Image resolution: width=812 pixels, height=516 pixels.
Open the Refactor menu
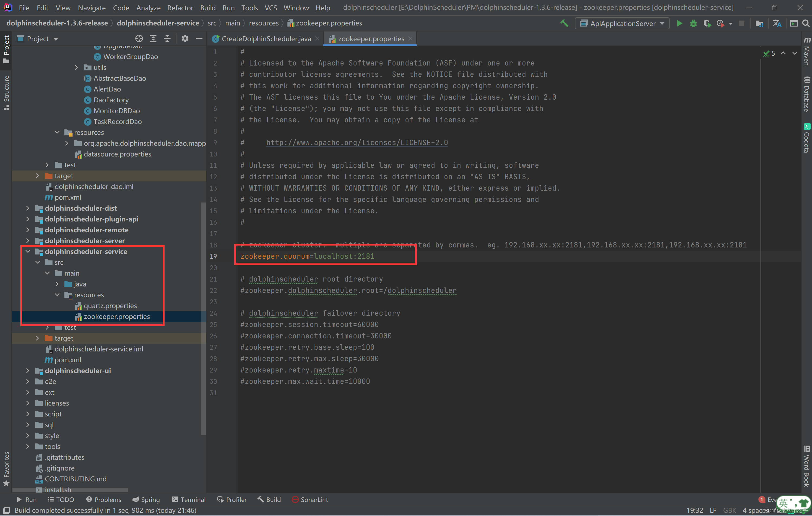[x=180, y=7]
